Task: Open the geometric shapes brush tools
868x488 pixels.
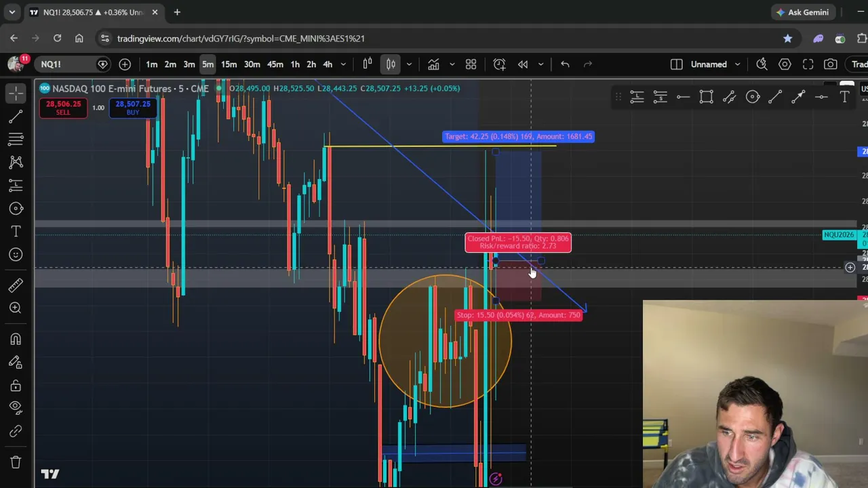Action: [16, 208]
